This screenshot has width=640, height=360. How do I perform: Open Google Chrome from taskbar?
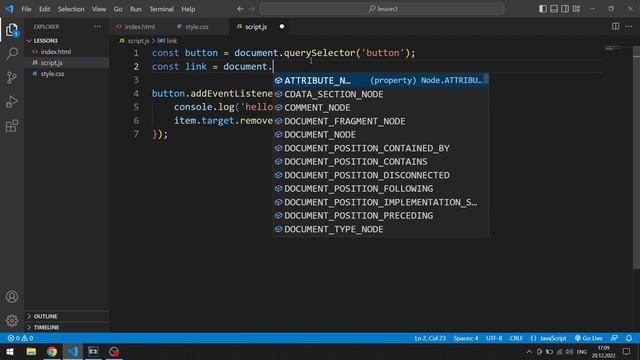(52, 351)
